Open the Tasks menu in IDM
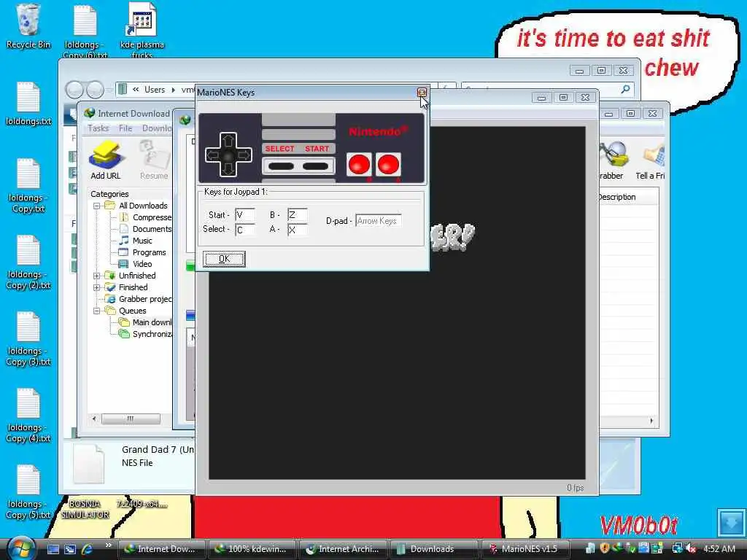The image size is (747, 560). pyautogui.click(x=98, y=128)
